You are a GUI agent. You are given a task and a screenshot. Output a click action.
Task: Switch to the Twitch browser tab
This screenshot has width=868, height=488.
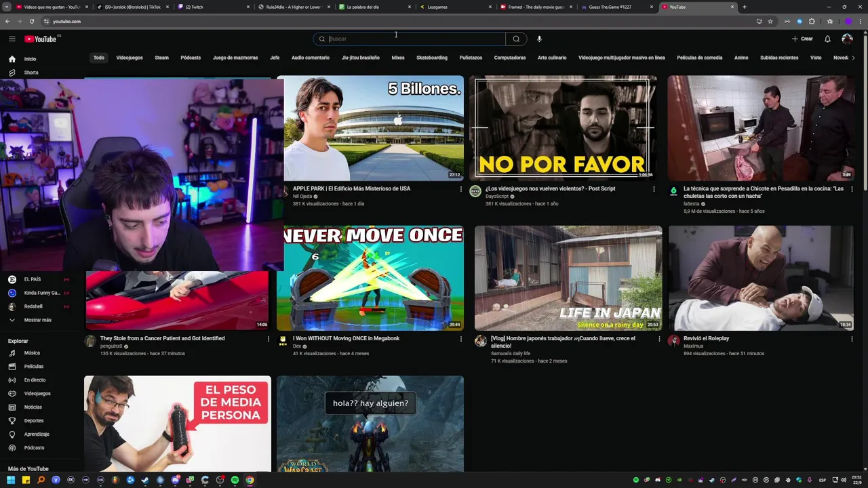212,7
